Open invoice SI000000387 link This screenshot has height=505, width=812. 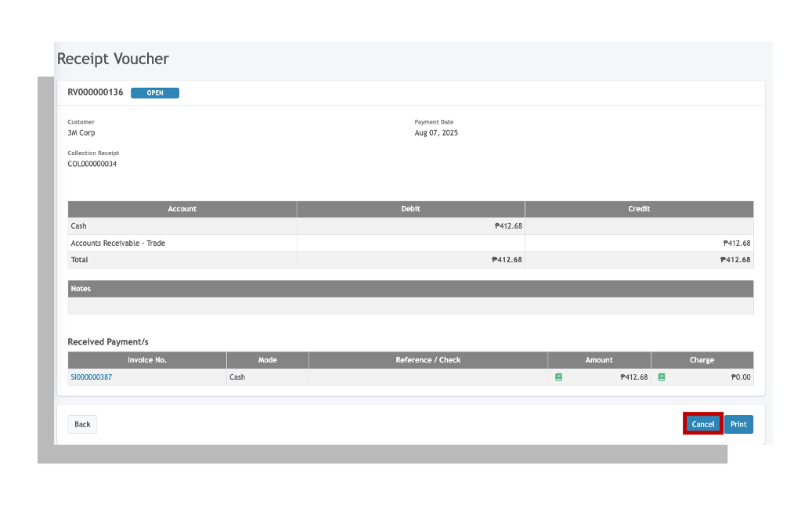[x=91, y=377]
